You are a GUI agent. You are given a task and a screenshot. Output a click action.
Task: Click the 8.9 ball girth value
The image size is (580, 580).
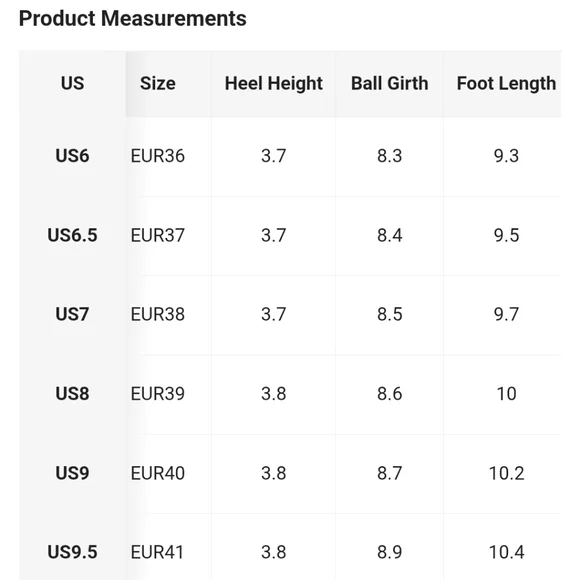pos(390,552)
